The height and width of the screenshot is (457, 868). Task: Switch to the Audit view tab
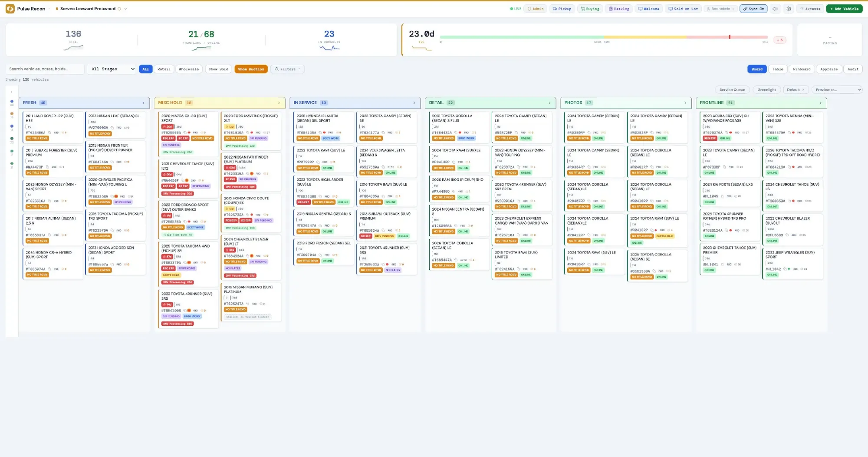pos(853,69)
